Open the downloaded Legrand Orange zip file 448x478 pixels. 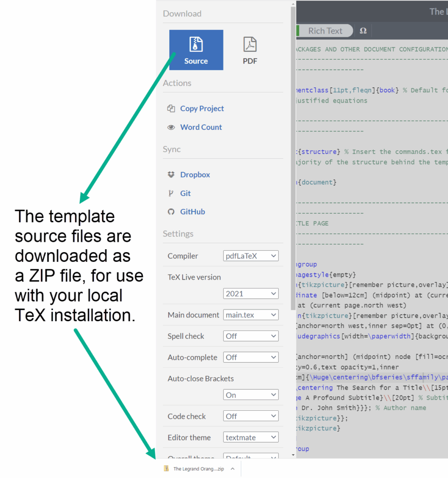199,469
